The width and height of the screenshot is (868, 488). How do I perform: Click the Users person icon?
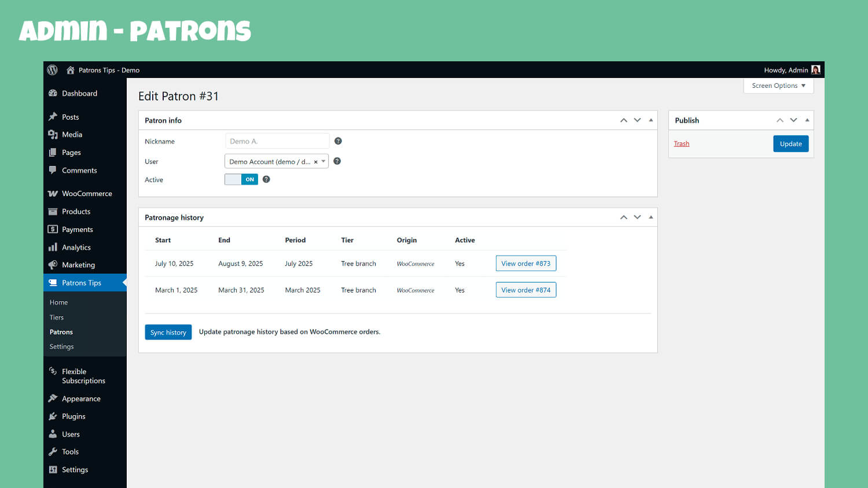click(53, 434)
